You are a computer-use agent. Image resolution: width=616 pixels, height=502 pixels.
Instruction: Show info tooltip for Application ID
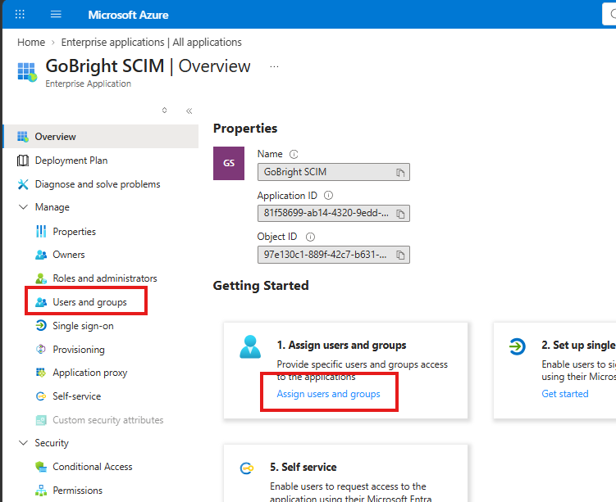pos(328,195)
